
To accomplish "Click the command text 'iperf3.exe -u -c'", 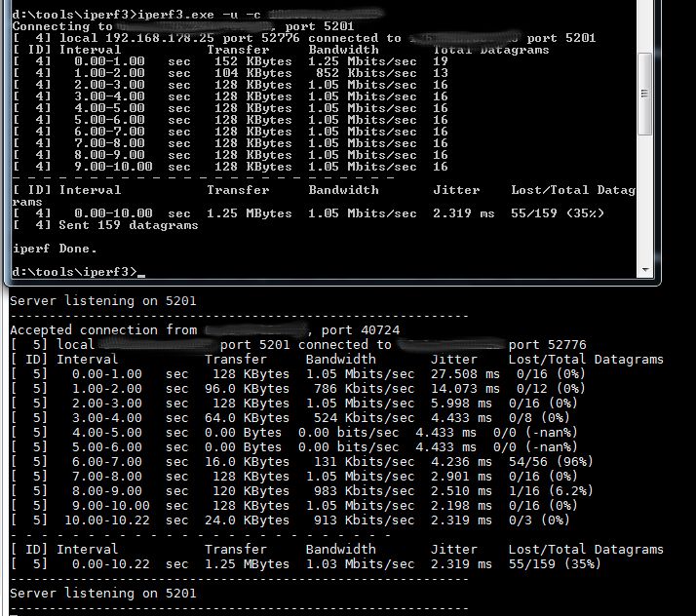I will (199, 15).
